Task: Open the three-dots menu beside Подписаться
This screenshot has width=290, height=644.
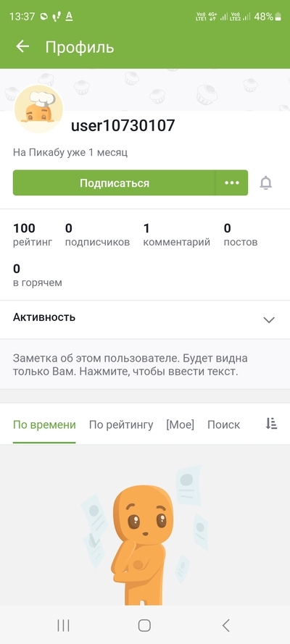Action: point(232,183)
